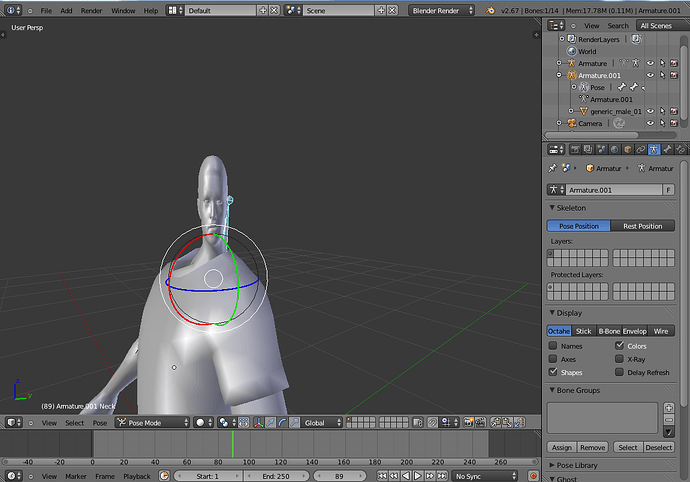Hide generic_male_01 using its eye icon
The height and width of the screenshot is (482, 690).
click(x=650, y=111)
